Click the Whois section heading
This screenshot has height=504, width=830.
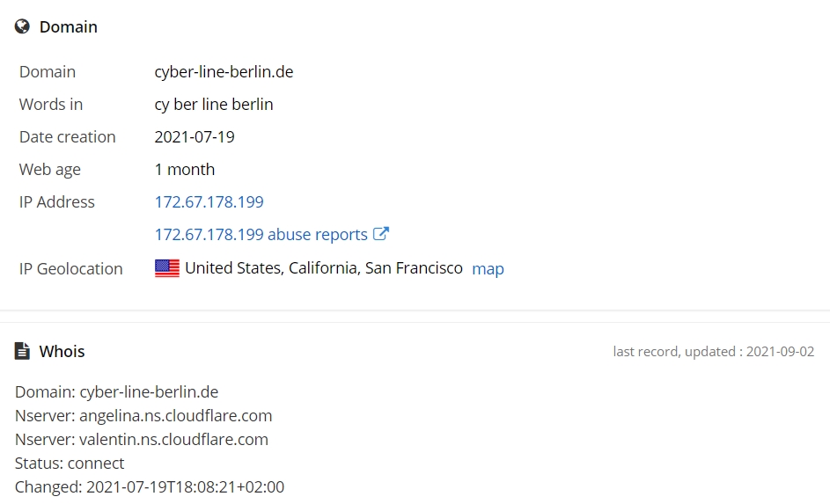[62, 352]
